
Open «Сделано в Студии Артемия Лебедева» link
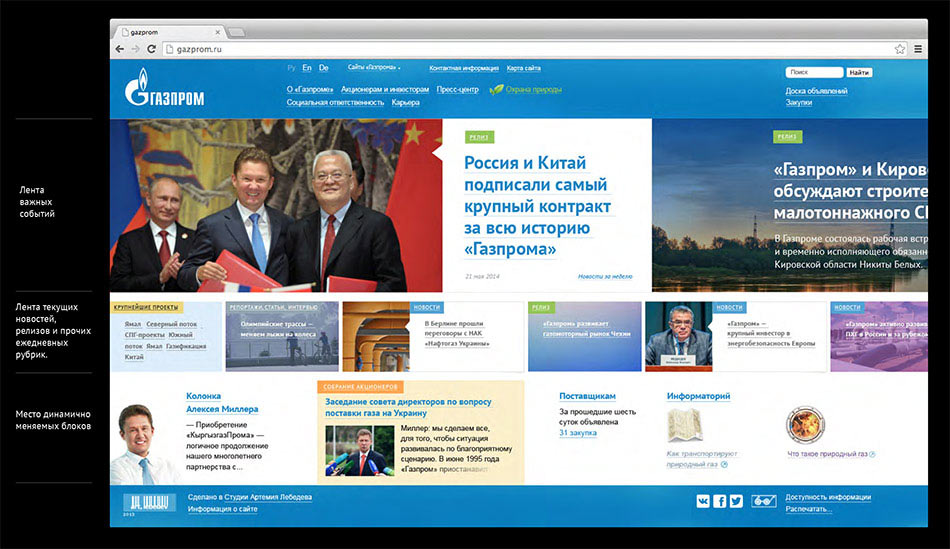tap(250, 497)
